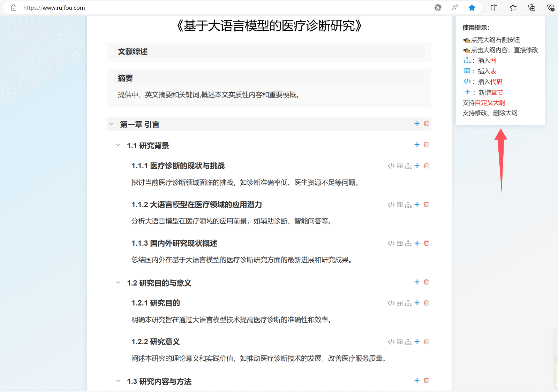This screenshot has height=392, width=558.
Task: Insert code in 1.1.1 医疗诊断的现状与挑战
Action: (391, 166)
